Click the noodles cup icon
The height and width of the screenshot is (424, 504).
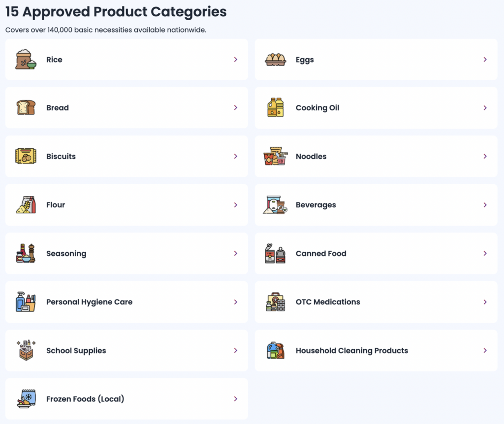(x=275, y=156)
